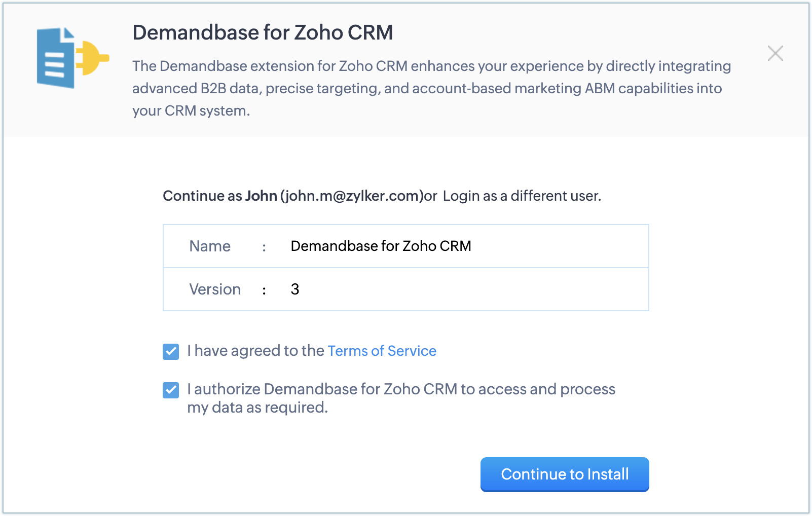The width and height of the screenshot is (812, 516).
Task: Click the Demandbase for Zoho CRM heading
Action: coord(263,32)
